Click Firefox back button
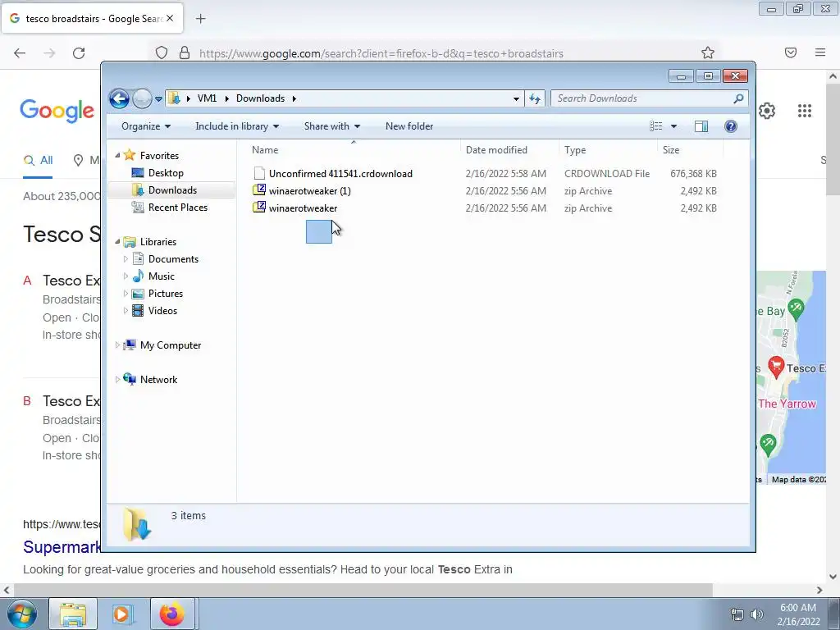This screenshot has width=840, height=630. tap(20, 53)
